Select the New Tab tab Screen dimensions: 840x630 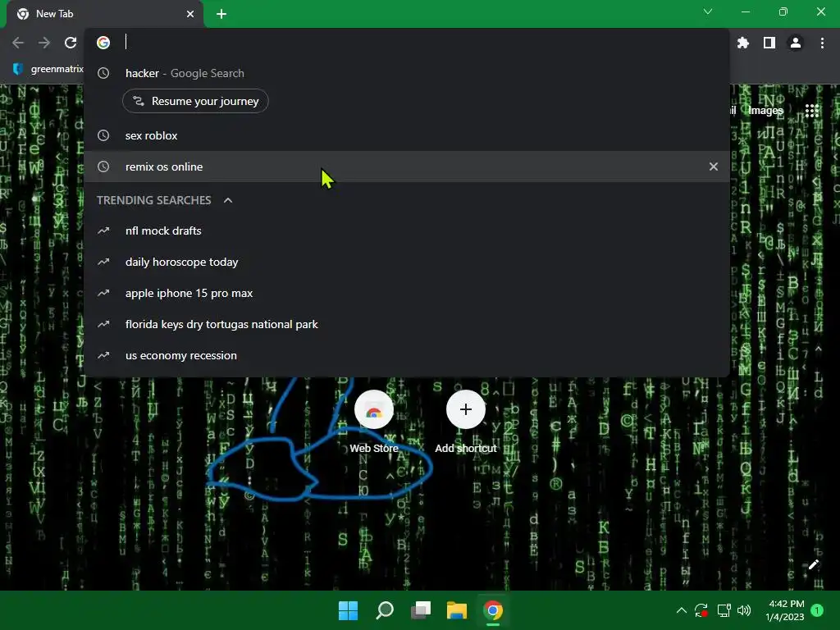click(x=104, y=14)
